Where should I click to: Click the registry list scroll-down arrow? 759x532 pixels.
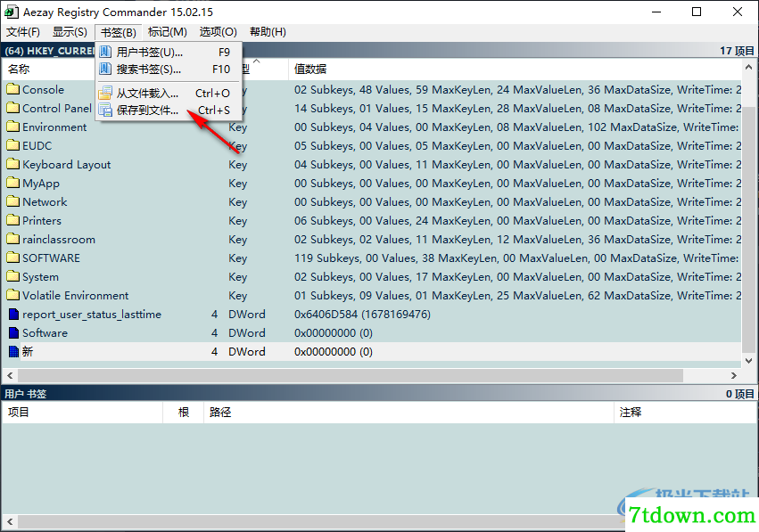[748, 360]
